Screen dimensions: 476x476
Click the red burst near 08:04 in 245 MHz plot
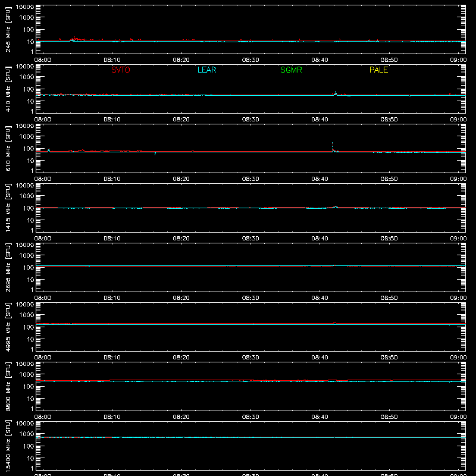point(75,39)
